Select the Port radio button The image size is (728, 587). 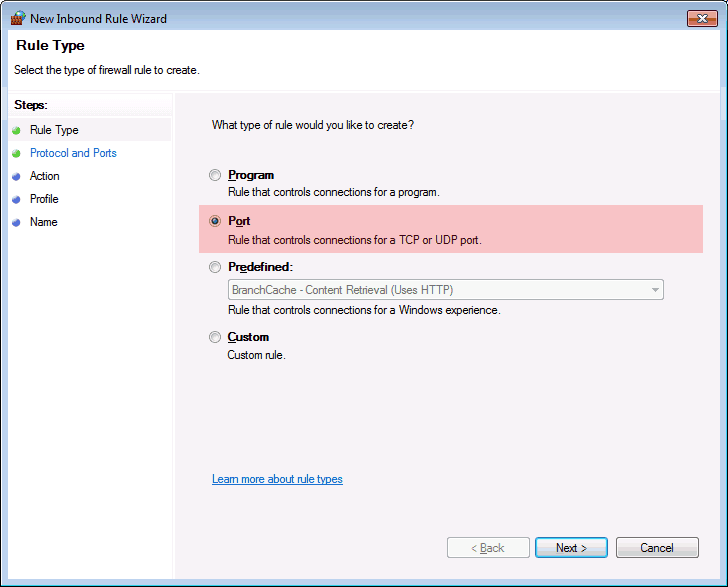click(x=214, y=221)
